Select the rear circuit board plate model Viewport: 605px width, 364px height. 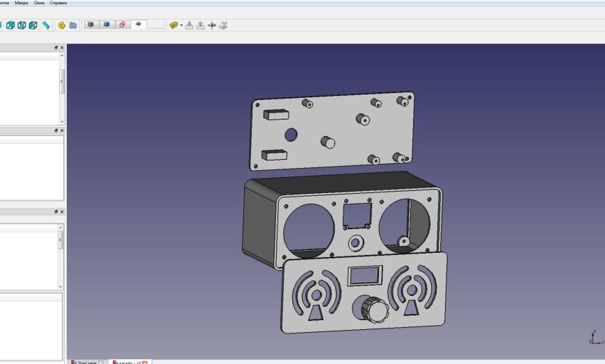(x=332, y=131)
